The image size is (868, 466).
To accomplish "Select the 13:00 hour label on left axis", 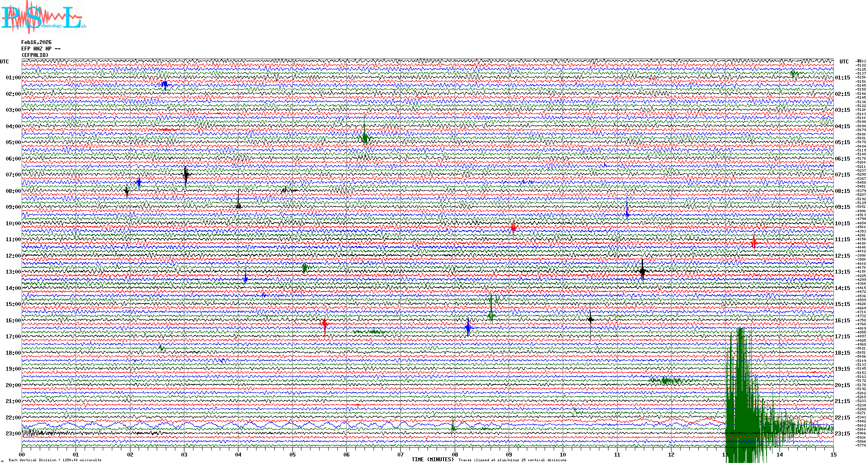I will (x=13, y=272).
